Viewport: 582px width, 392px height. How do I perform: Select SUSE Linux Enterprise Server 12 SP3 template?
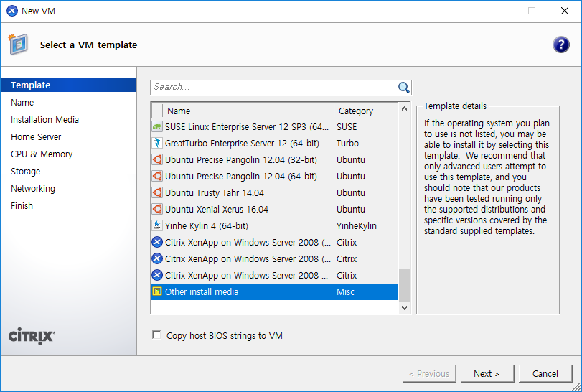[275, 127]
